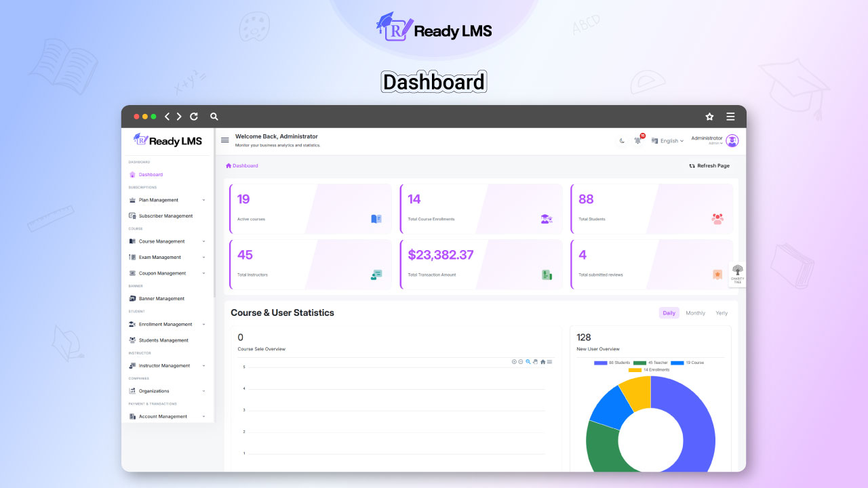The width and height of the screenshot is (868, 488).
Task: Click the Enrollment Management icon
Action: tap(132, 325)
